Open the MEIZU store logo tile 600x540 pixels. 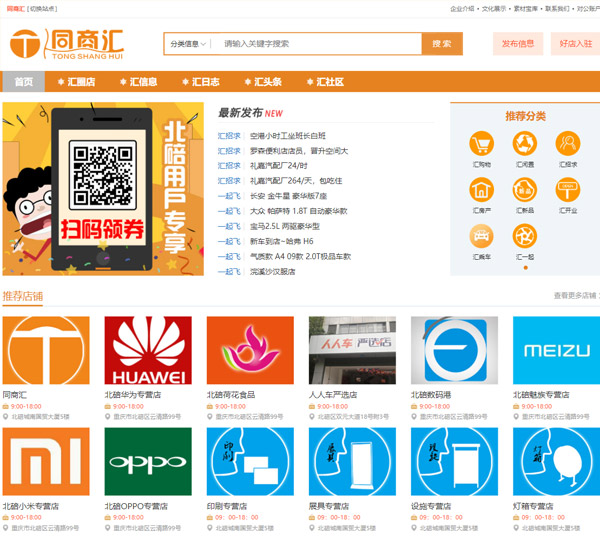click(556, 350)
